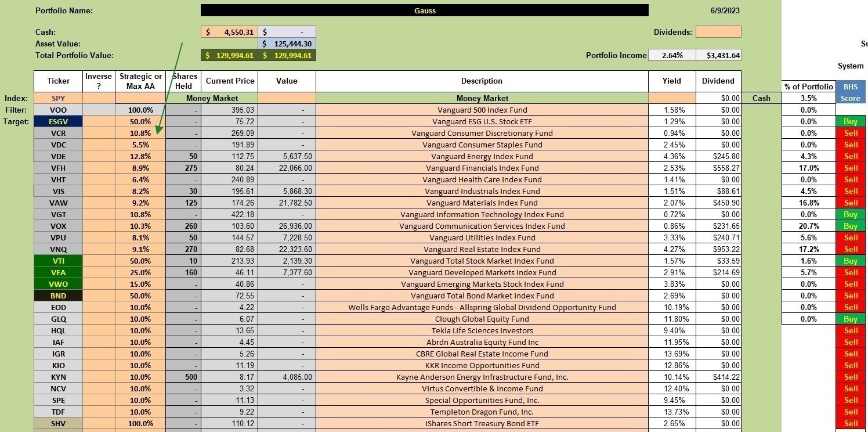Select the Vanguard Real Estate Index Fund description
Image resolution: width=868 pixels, height=432 pixels.
[482, 249]
